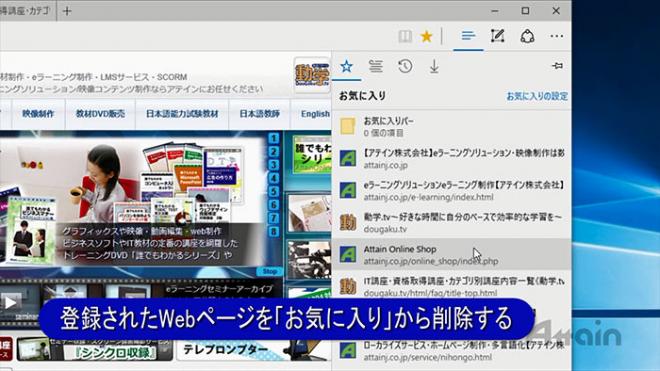The image size is (660, 371).
Task: Open the 教材DVD販売 navigation item
Action: click(100, 114)
